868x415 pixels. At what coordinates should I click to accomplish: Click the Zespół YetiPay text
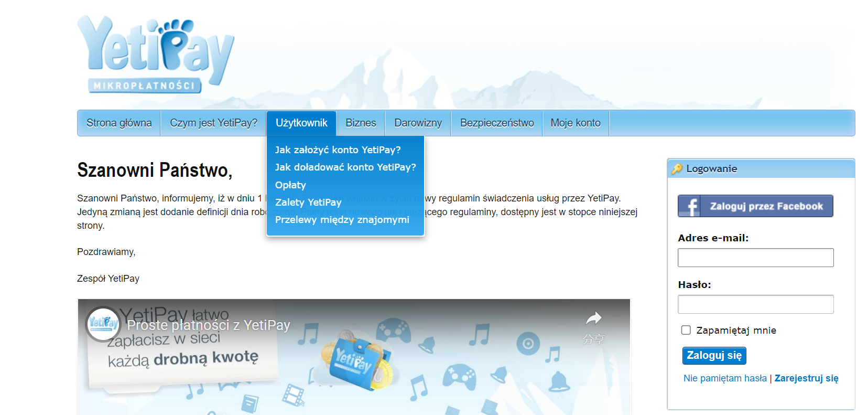tap(108, 279)
